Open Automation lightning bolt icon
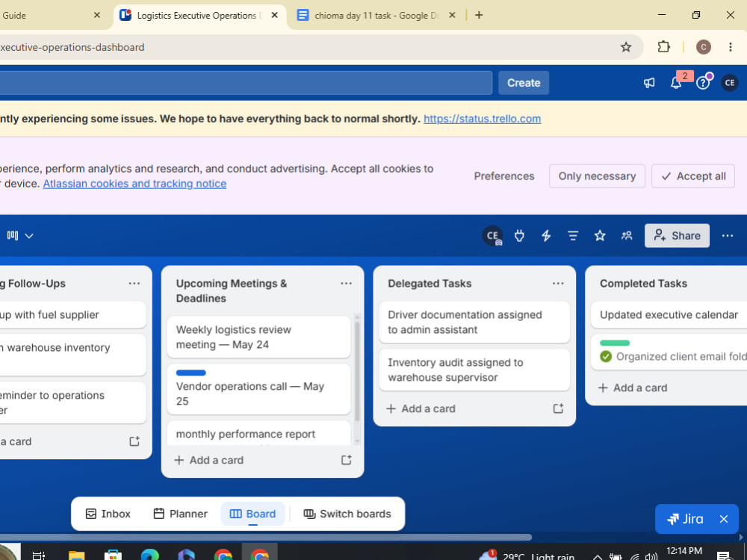 [x=546, y=236]
